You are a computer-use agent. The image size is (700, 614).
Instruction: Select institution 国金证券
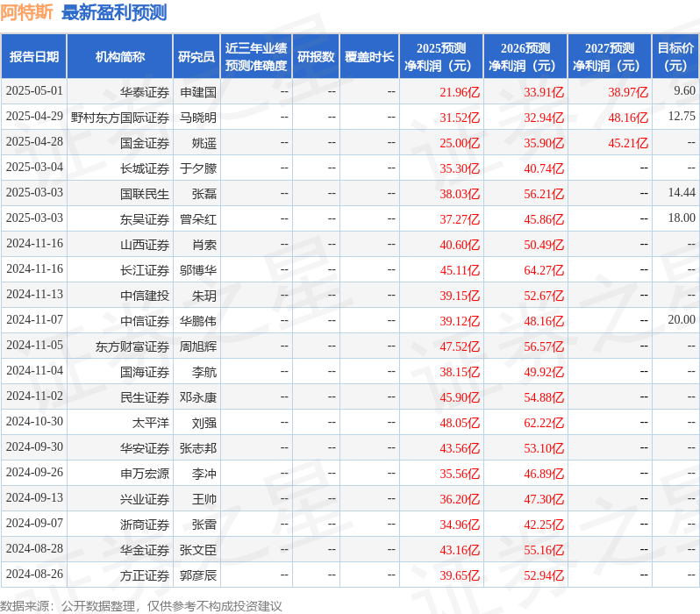tap(145, 143)
